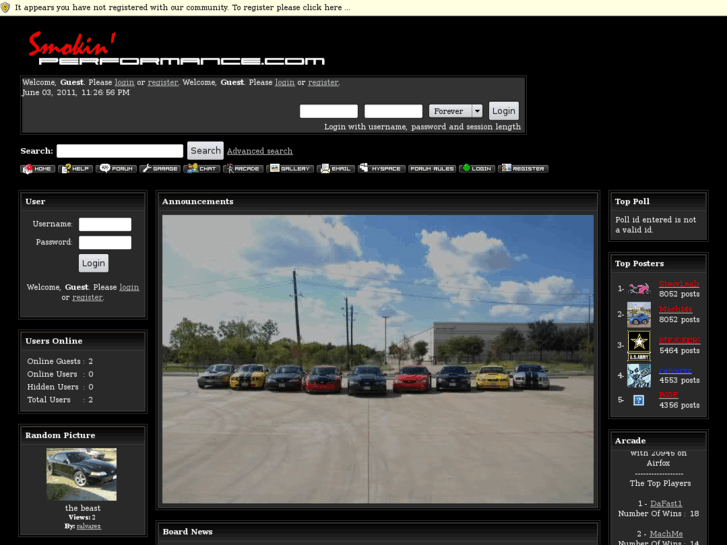Image resolution: width=727 pixels, height=545 pixels.
Task: Open the Chat nav button
Action: click(x=202, y=168)
